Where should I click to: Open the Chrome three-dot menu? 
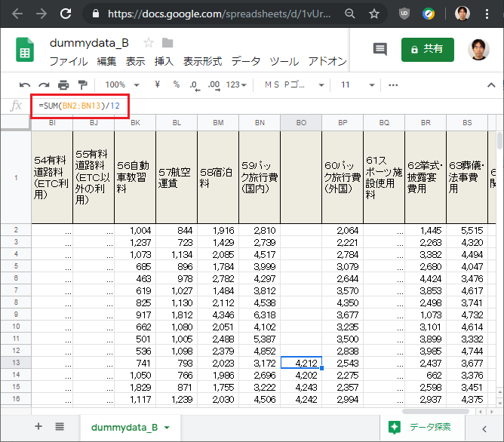[487, 14]
